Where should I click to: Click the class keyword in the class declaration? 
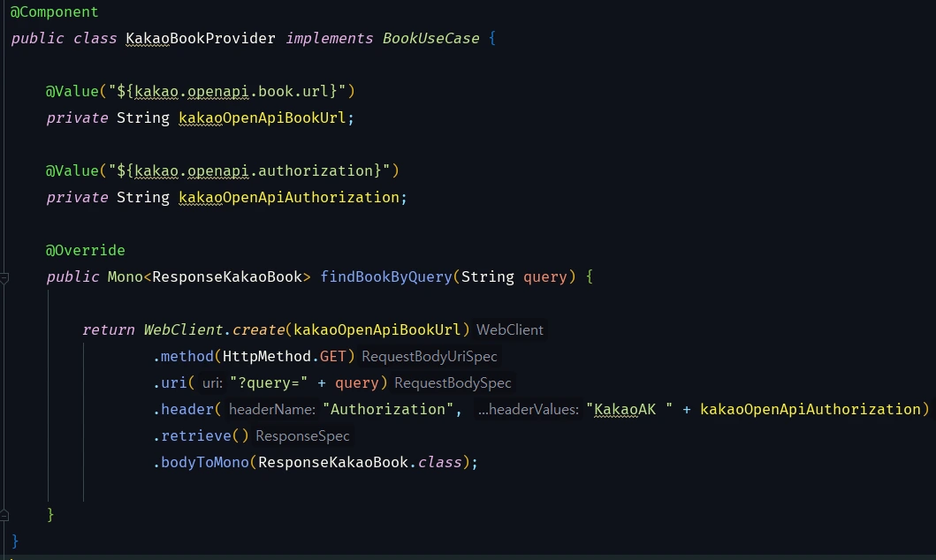(95, 38)
